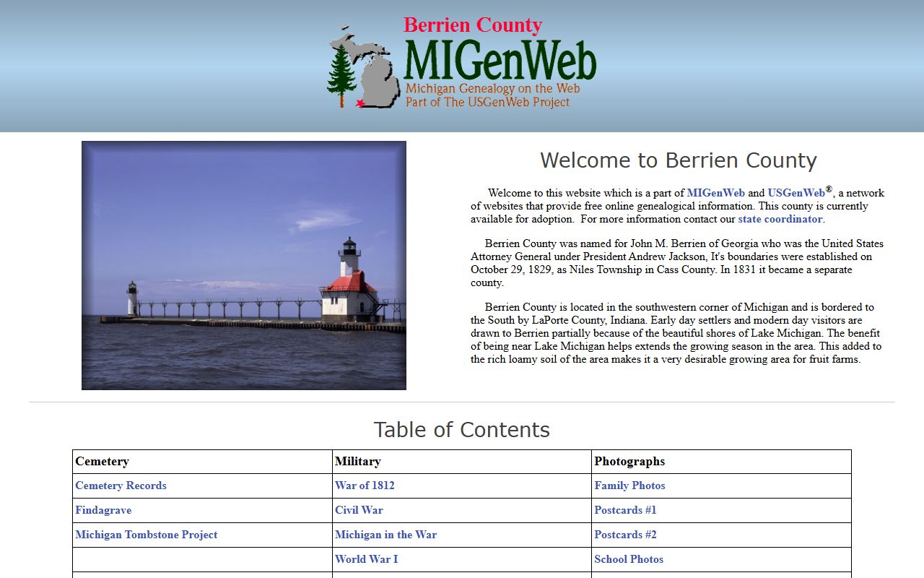924x578 pixels.
Task: Follow the USGenWeb link in welcome text
Action: coord(796,193)
